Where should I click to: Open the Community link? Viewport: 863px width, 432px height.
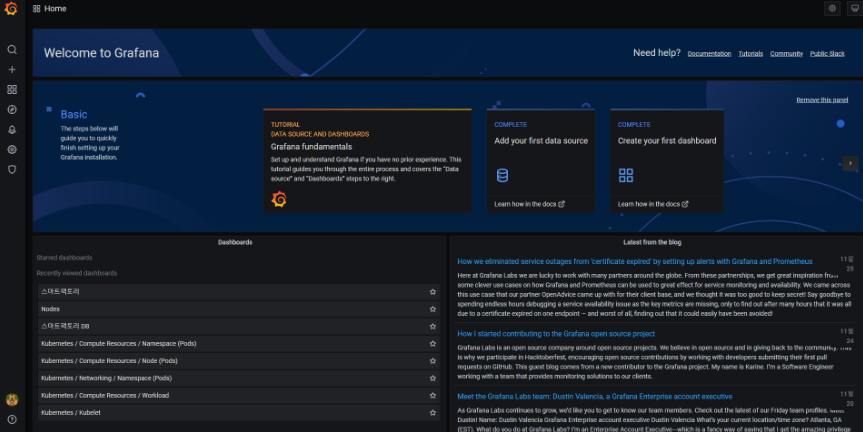pyautogui.click(x=786, y=53)
